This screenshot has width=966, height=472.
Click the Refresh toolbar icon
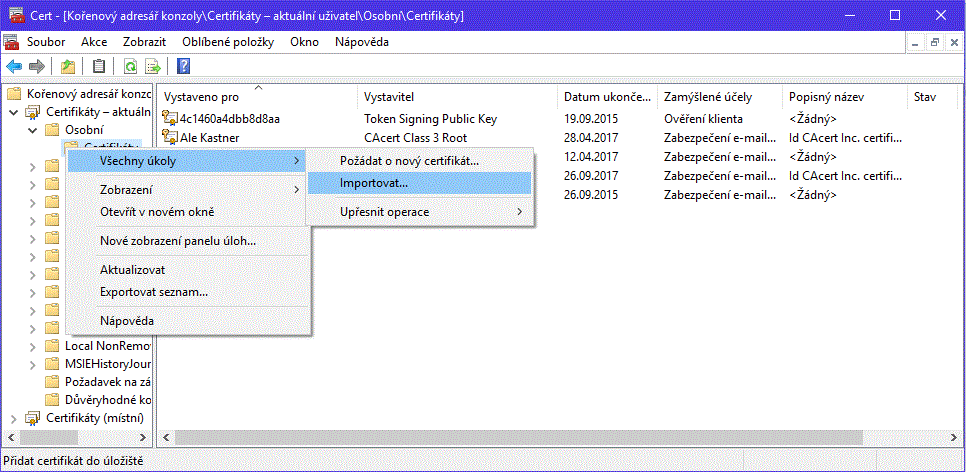coord(130,67)
